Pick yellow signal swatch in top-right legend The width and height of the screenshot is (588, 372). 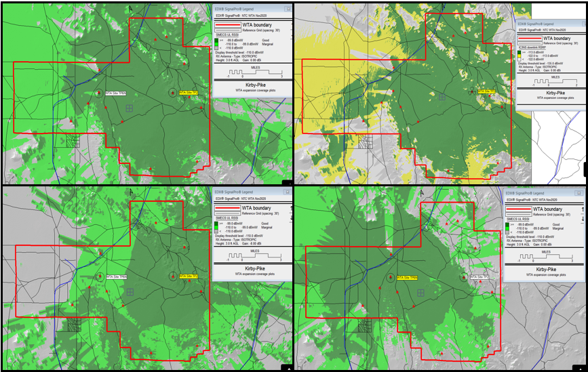pyautogui.click(x=520, y=56)
